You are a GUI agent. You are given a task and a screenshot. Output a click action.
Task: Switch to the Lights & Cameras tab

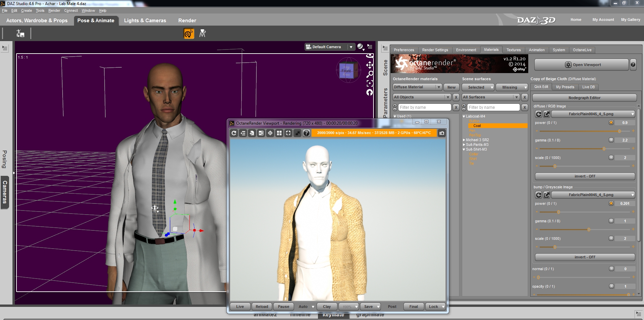pyautogui.click(x=145, y=21)
